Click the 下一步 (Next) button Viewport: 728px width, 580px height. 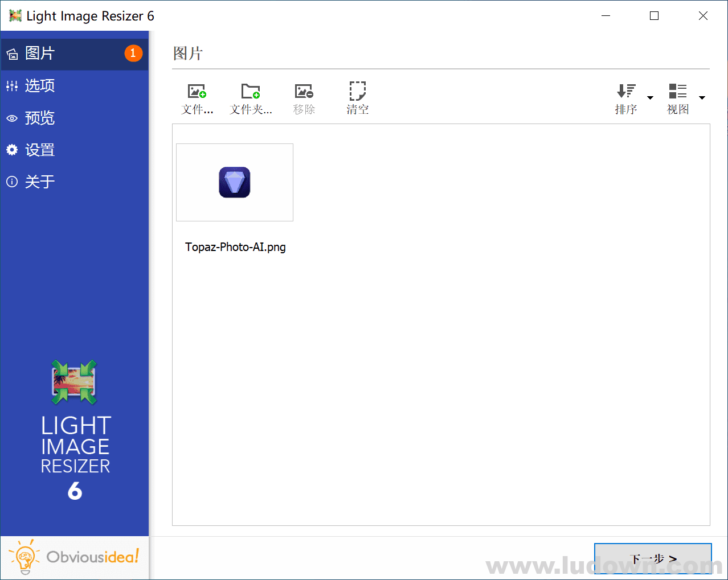653,558
